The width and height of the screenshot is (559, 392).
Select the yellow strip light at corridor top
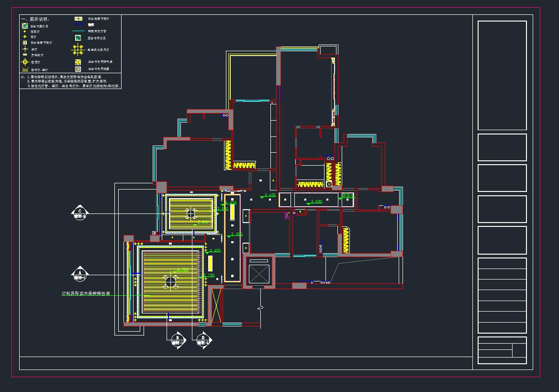[232, 212]
